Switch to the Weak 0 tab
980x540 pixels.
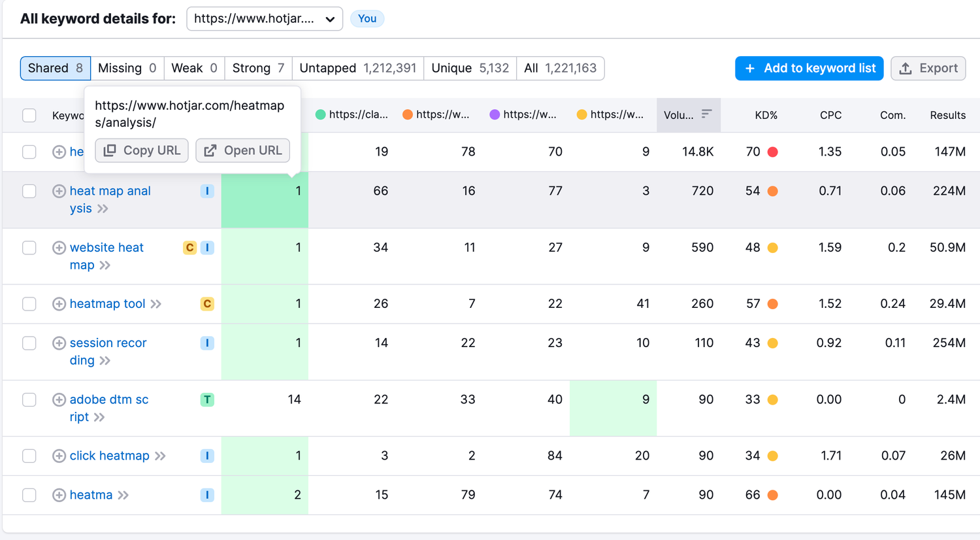click(194, 68)
